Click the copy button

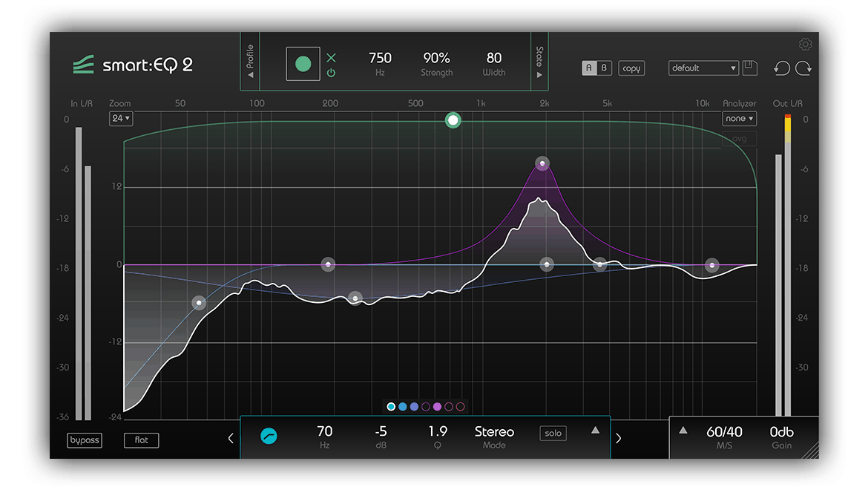point(631,68)
